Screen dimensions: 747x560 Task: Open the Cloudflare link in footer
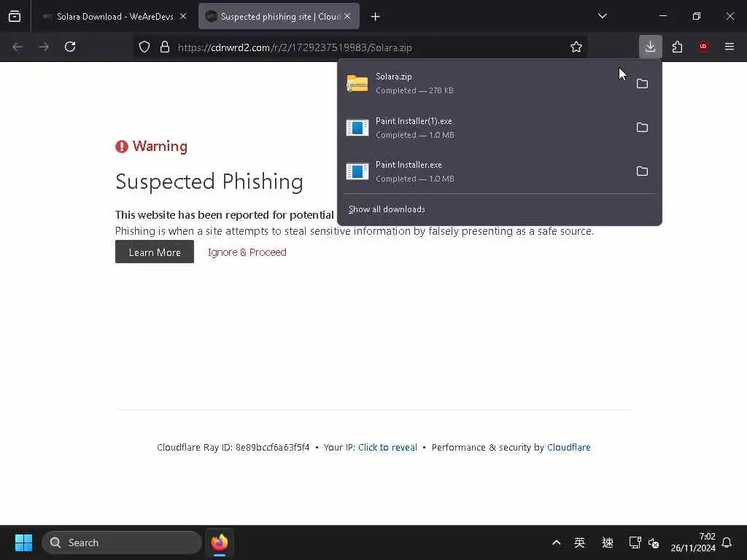[569, 448]
